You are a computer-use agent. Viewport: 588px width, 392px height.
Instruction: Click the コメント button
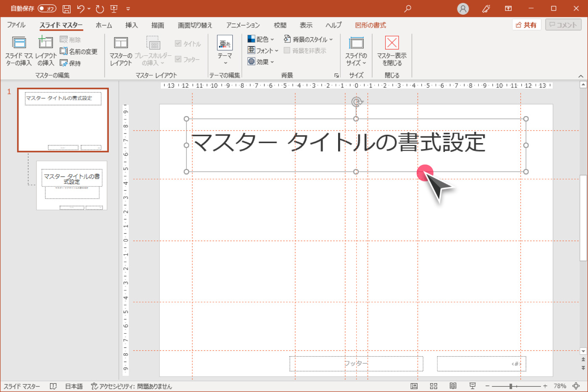(x=563, y=25)
